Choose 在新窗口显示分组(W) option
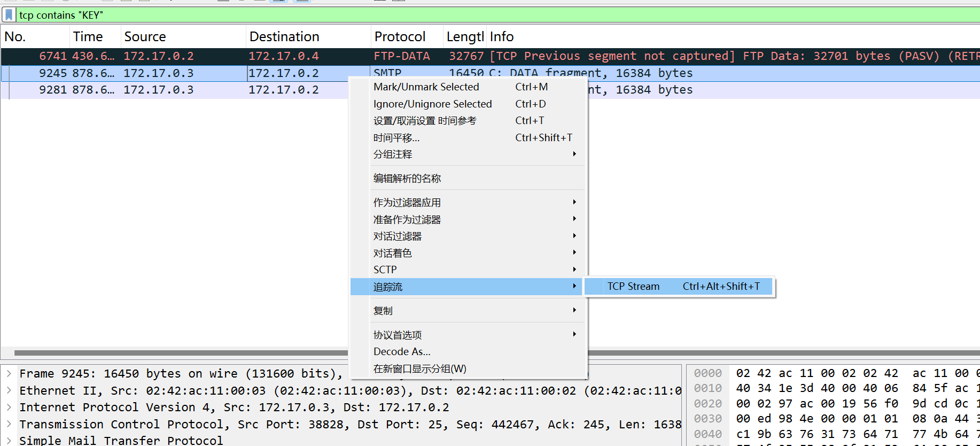Image resolution: width=980 pixels, height=446 pixels. 419,368
